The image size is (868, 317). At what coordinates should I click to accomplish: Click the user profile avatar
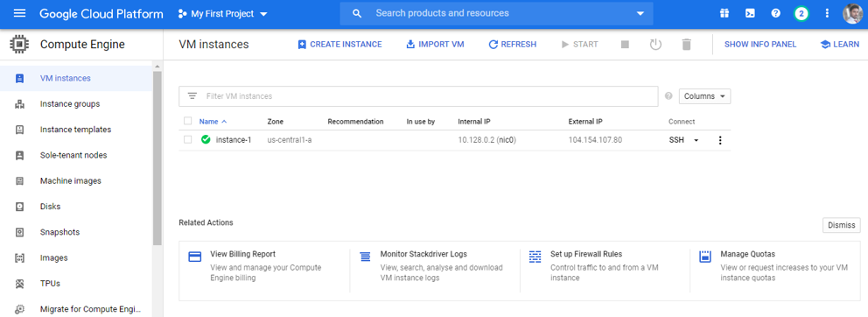[x=853, y=14]
